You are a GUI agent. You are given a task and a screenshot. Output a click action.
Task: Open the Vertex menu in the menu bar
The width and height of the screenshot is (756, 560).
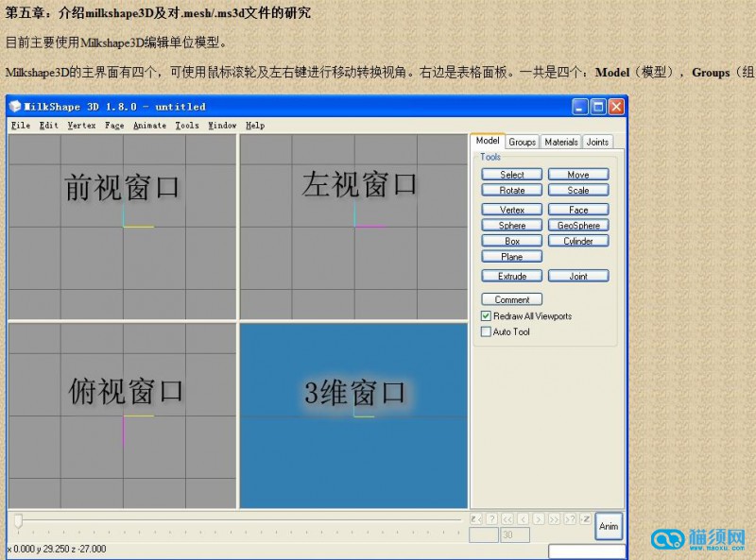(x=81, y=126)
